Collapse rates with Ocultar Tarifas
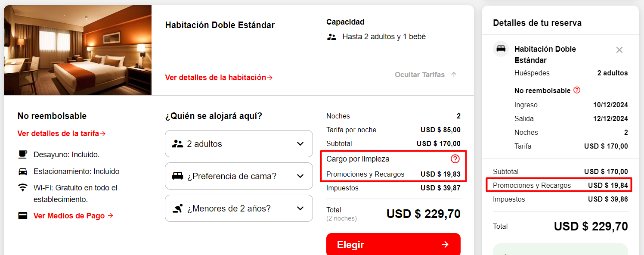The image size is (644, 255). [425, 75]
